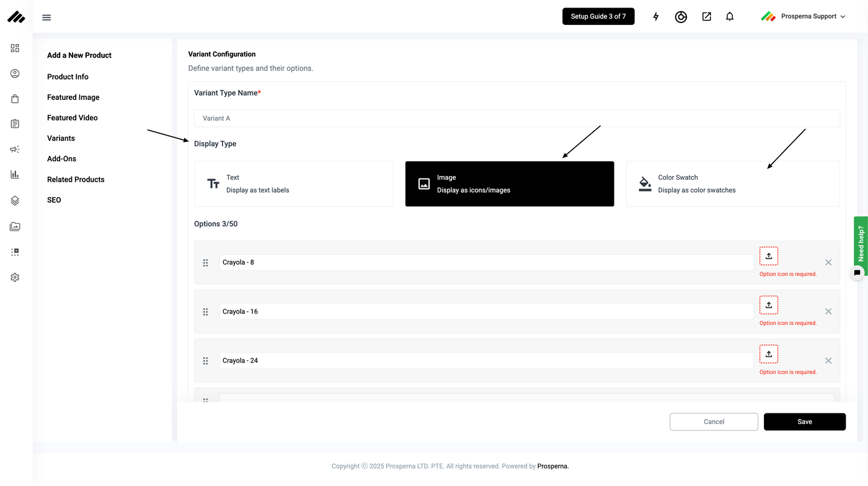Open the bar chart analytics icon
This screenshot has height=486, width=868.
[15, 175]
